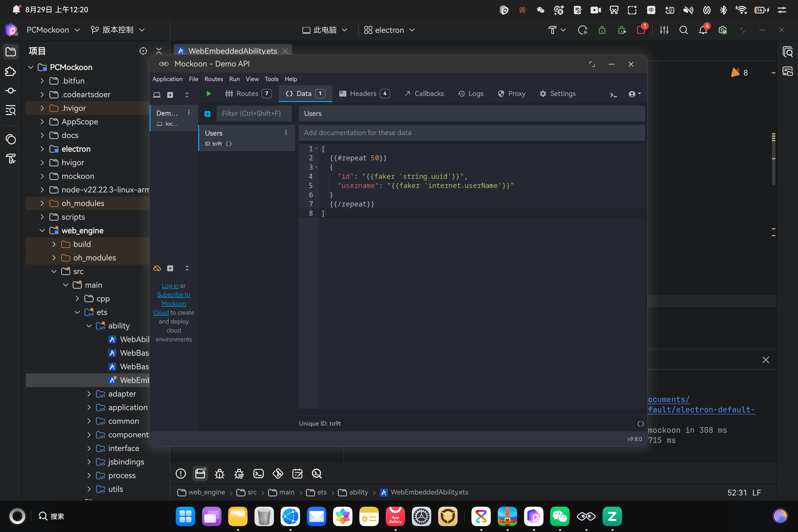
Task: Click the Users databucket name field
Action: (x=472, y=114)
